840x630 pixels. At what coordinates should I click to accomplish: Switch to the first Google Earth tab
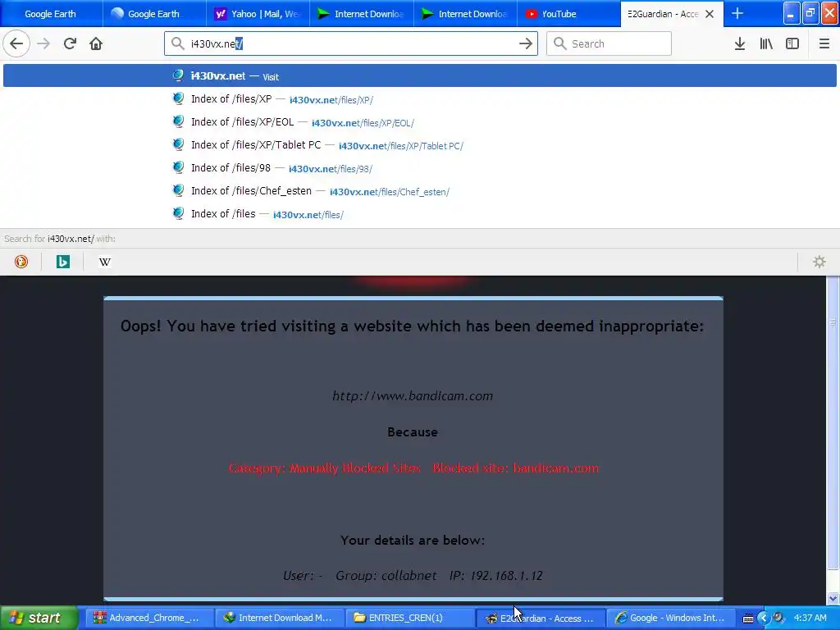[50, 13]
